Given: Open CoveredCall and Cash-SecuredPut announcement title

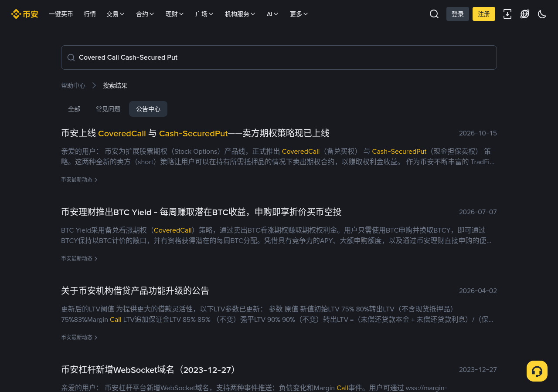Looking at the screenshot, I should click(x=195, y=133).
